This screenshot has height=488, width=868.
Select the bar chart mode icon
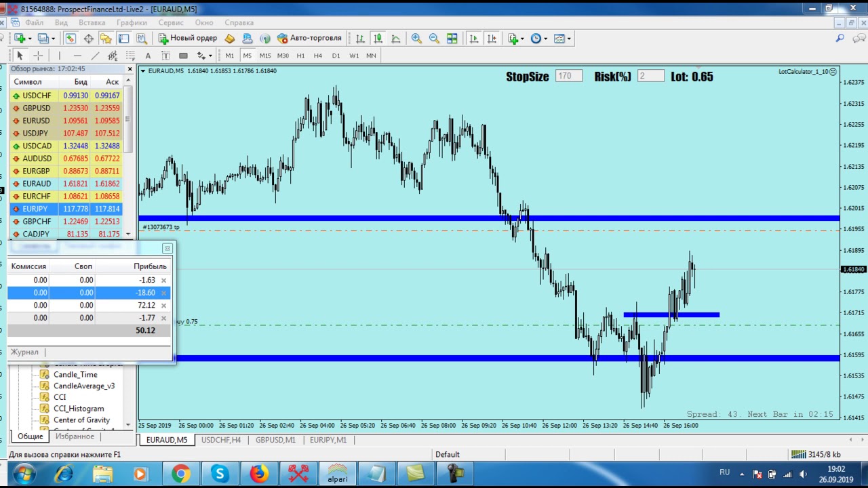(361, 39)
